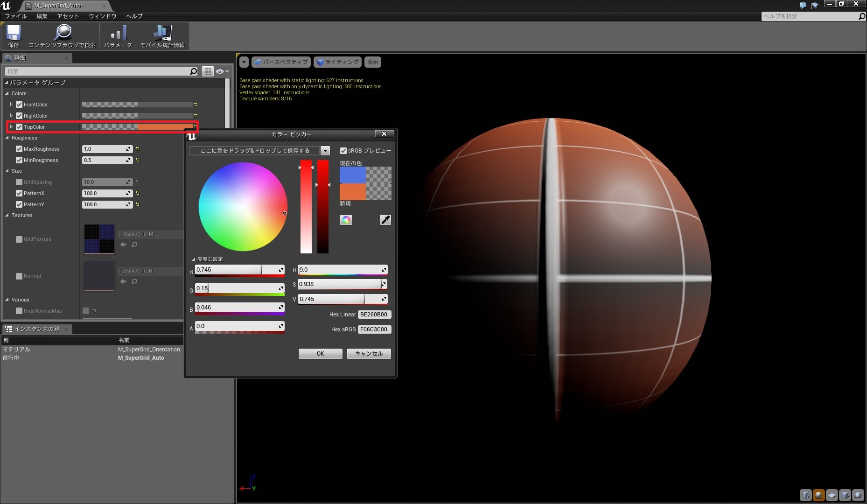Viewport: 867px width, 504px height.
Task: Click the 表示 viewport button
Action: pyautogui.click(x=372, y=62)
